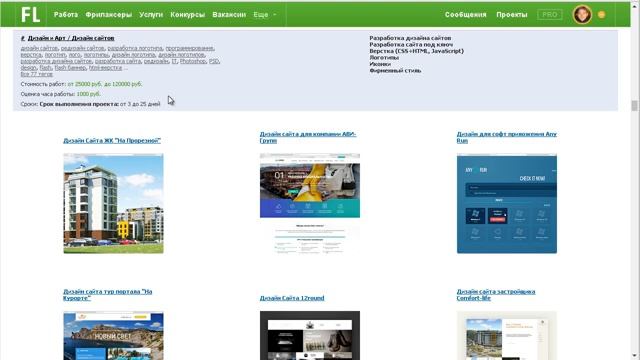Open 'Дизайн сайта застройщика Comfort-life' link
This screenshot has width=640, height=360.
click(x=496, y=295)
